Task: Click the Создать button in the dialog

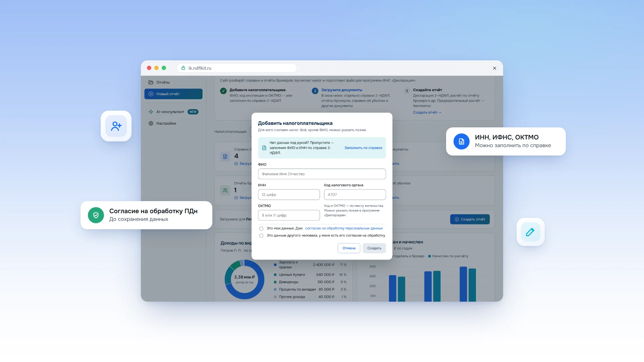Action: [x=374, y=248]
